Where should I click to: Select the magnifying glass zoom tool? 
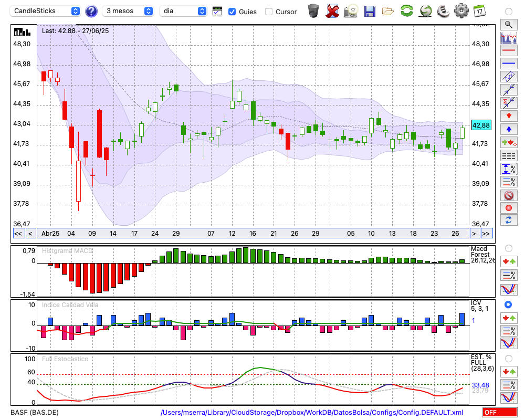click(509, 25)
